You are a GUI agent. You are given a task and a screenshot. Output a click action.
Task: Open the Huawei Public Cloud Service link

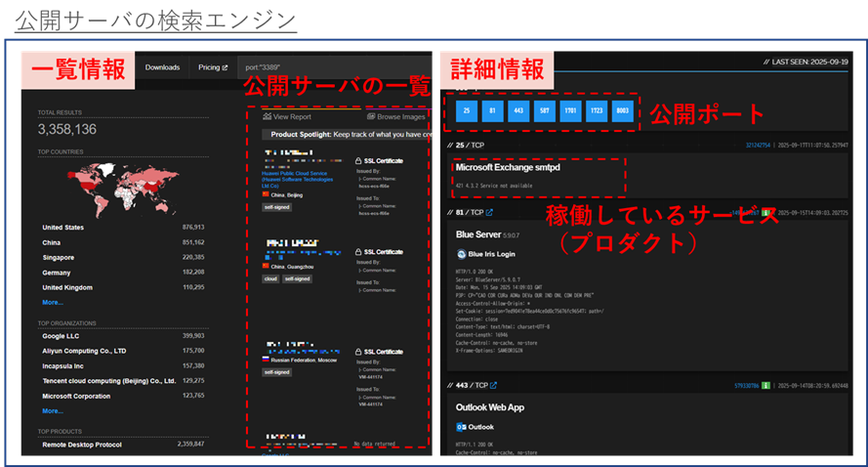click(x=297, y=180)
